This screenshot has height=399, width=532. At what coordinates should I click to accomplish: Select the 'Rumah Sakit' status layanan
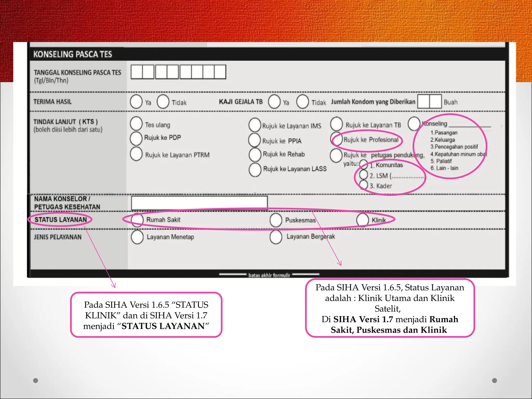(x=137, y=220)
